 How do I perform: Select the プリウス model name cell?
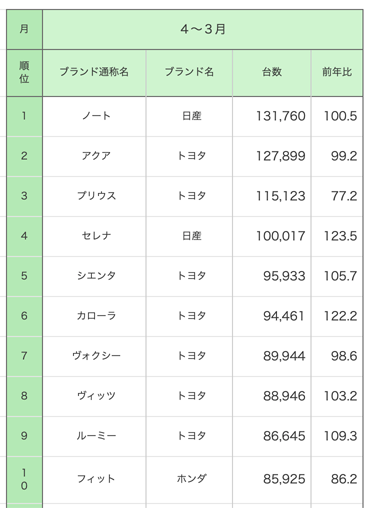pos(94,196)
